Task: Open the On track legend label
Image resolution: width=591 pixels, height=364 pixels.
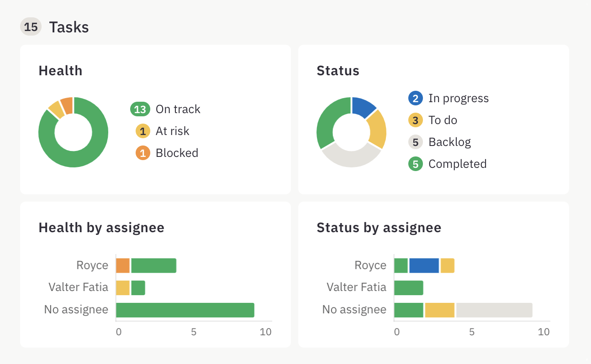Action: 178,109
